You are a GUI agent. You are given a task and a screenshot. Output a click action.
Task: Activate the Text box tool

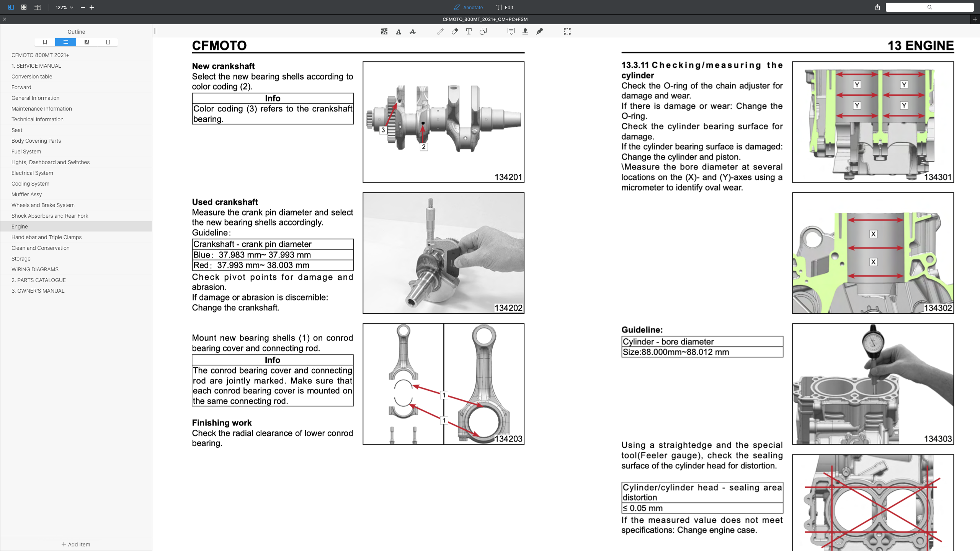(x=469, y=32)
